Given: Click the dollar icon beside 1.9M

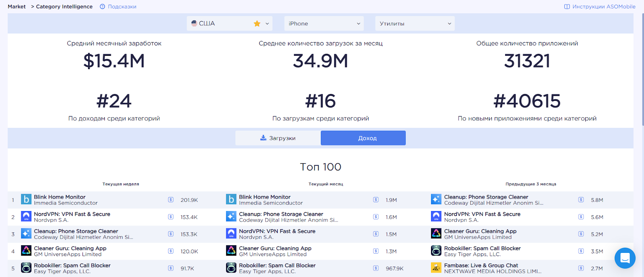Looking at the screenshot, I should 376,200.
